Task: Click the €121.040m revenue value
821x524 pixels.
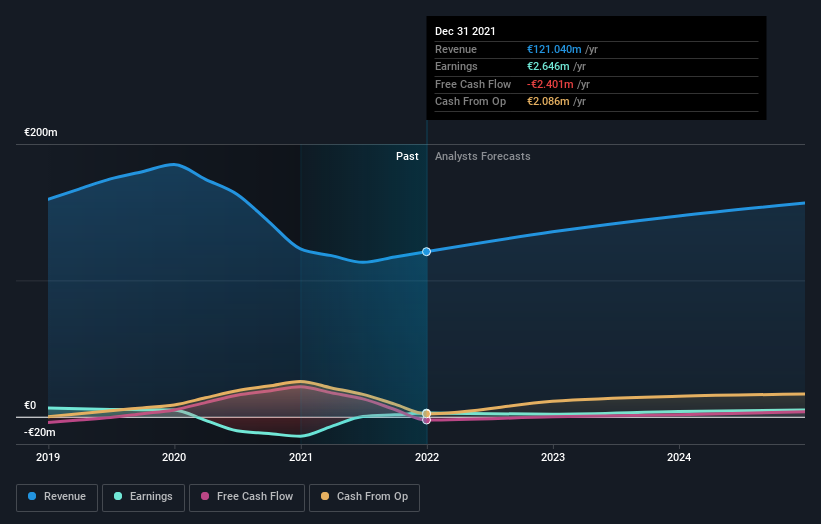Action: [x=554, y=49]
